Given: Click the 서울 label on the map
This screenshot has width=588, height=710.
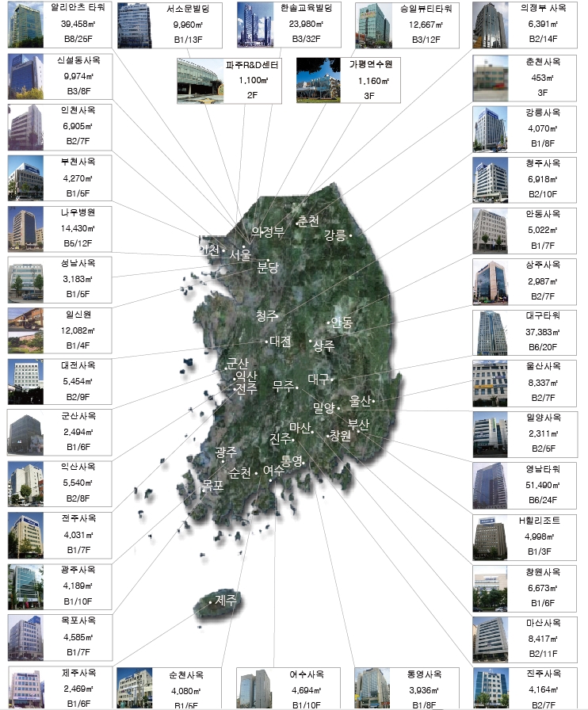Looking at the screenshot, I should coord(240,255).
